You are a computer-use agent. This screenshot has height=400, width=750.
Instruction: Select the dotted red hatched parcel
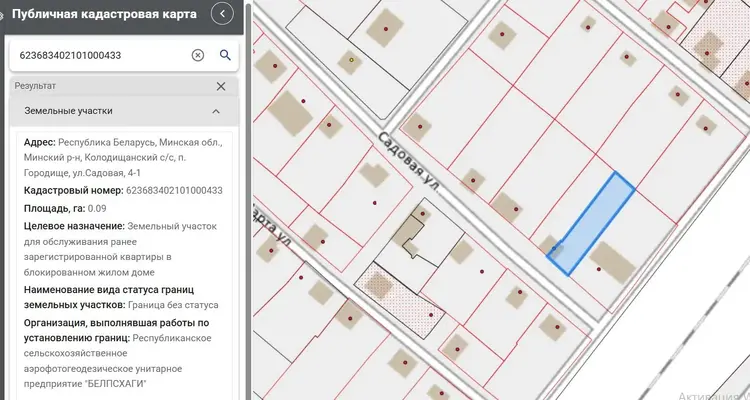point(400,300)
